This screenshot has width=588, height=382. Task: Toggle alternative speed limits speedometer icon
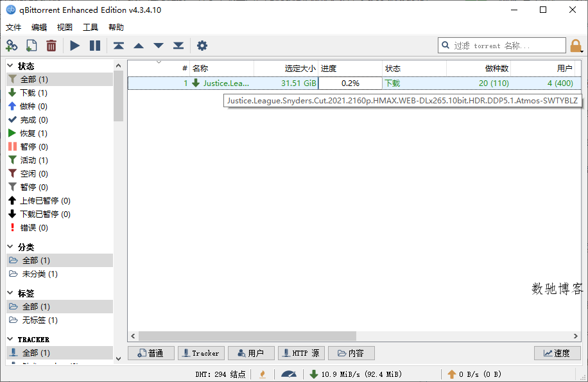click(x=289, y=374)
